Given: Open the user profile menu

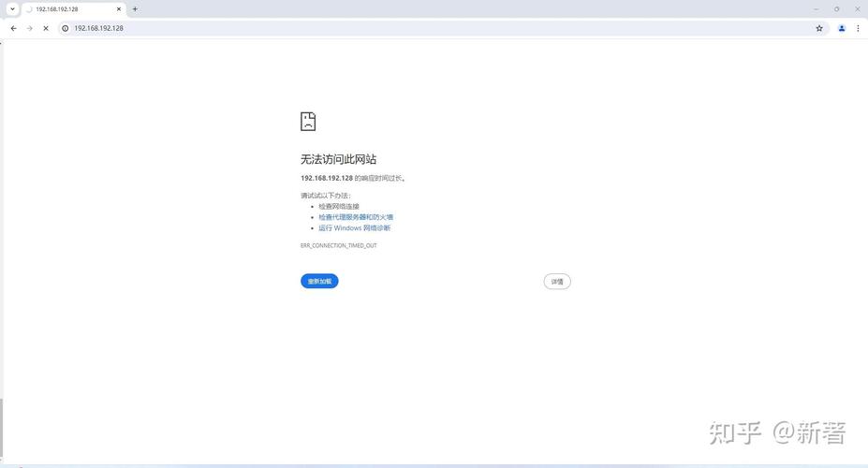Looking at the screenshot, I should click(x=842, y=28).
